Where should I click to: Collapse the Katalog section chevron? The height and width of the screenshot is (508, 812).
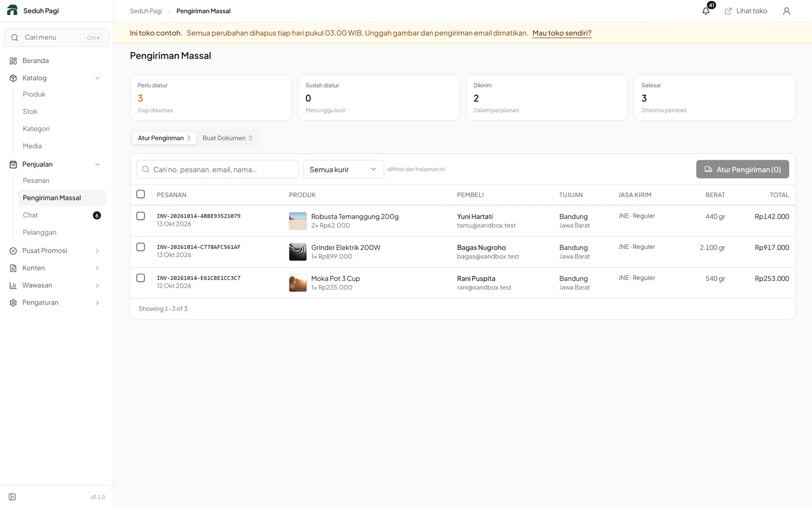tap(97, 78)
